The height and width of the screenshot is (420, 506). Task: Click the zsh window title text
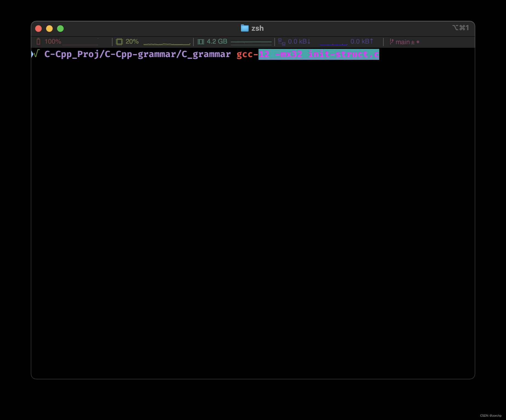pyautogui.click(x=257, y=28)
